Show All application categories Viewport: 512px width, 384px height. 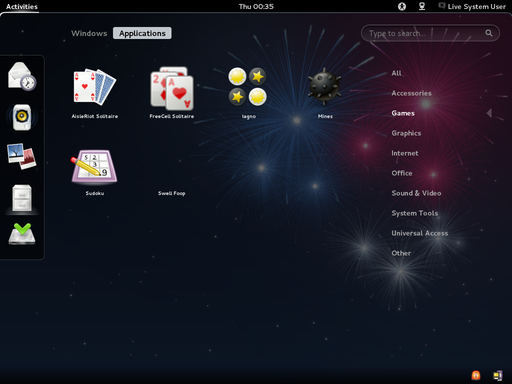coord(396,73)
